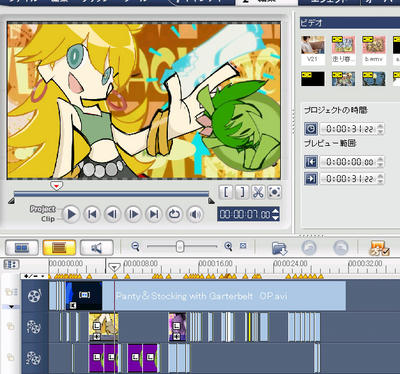
Task: Adjust preview timecode with spinner arrows
Action: (275, 214)
